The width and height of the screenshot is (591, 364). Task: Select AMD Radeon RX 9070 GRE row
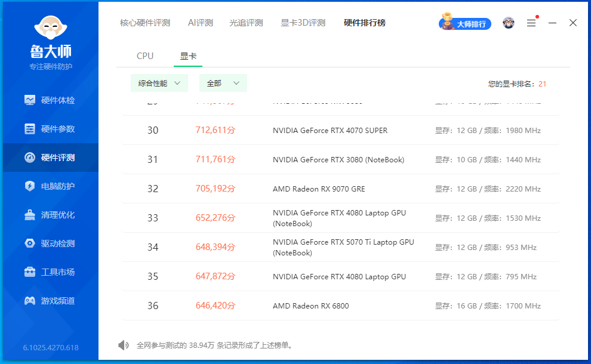click(341, 189)
